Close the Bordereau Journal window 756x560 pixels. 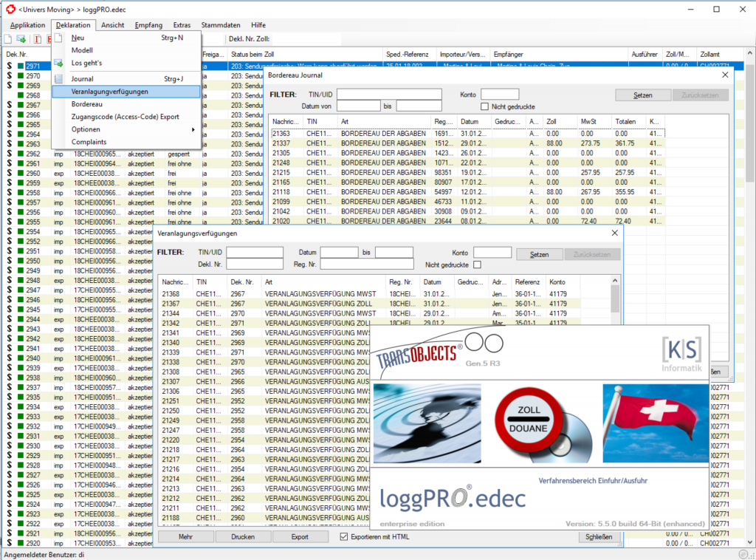pos(725,75)
